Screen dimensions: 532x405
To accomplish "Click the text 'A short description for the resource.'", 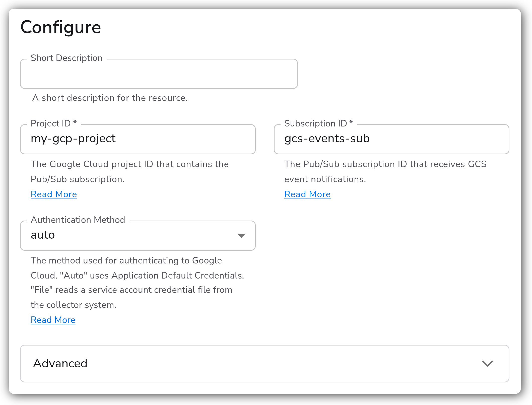I will tap(110, 98).
